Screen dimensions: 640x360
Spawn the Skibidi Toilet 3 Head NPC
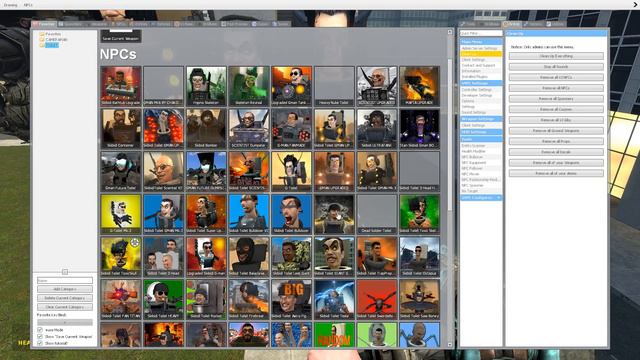click(163, 256)
